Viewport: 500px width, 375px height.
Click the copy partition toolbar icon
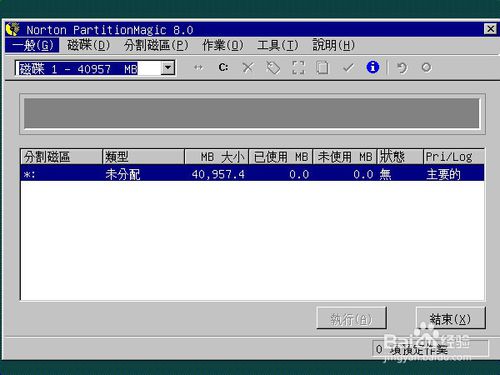[x=322, y=68]
